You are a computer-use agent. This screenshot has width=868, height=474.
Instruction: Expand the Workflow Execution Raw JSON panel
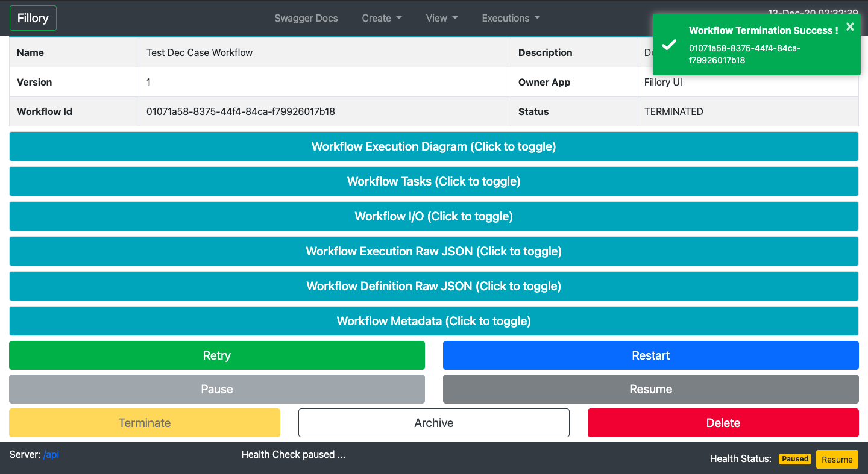click(x=433, y=251)
